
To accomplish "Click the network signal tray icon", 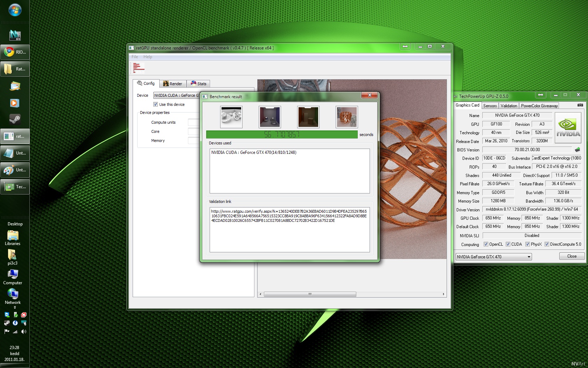I will click(x=15, y=331).
